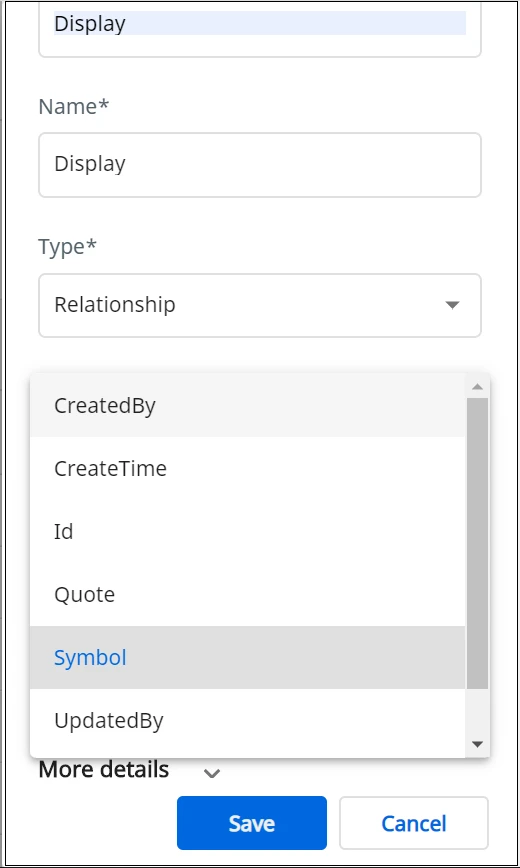Click the scroll-up arrow in the option list
520x868 pixels.
477,386
